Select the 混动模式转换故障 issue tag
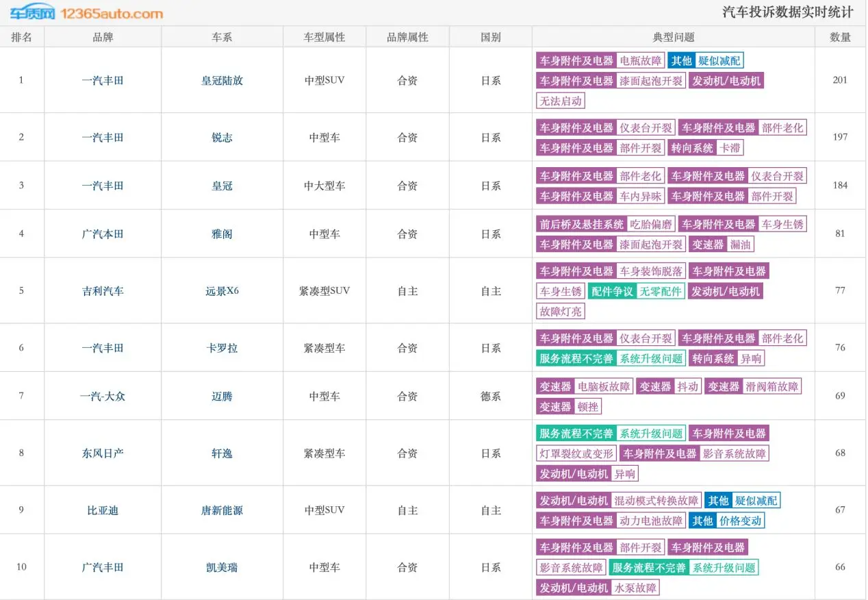868x600 pixels. [x=656, y=501]
